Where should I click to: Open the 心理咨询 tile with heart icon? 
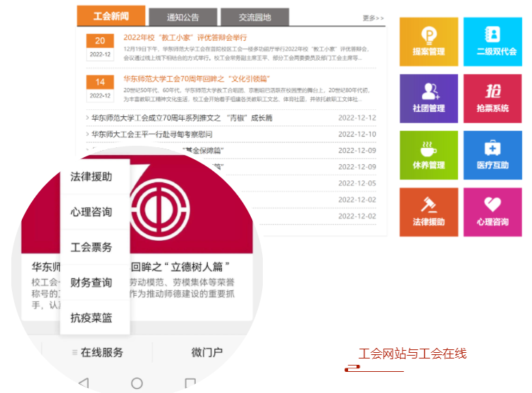coord(493,212)
